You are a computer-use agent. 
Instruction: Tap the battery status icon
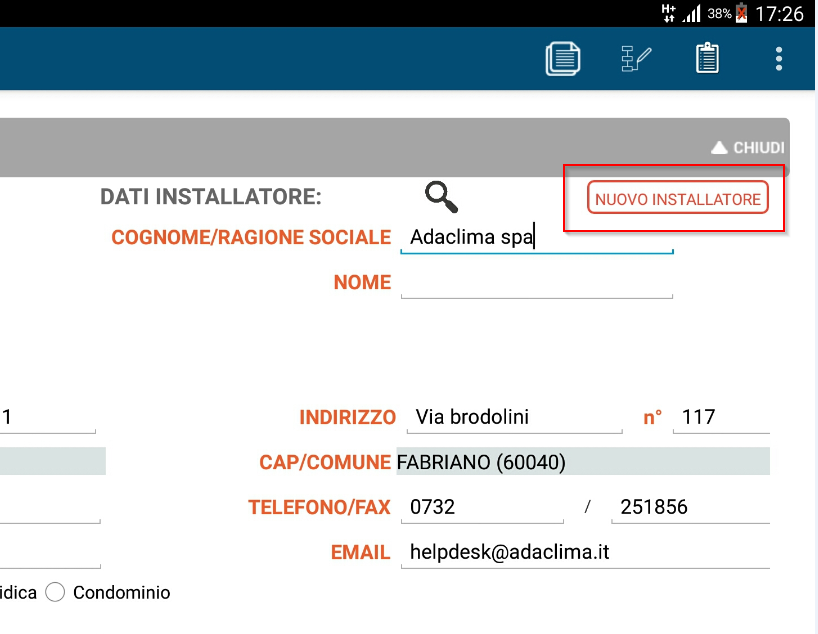(741, 13)
